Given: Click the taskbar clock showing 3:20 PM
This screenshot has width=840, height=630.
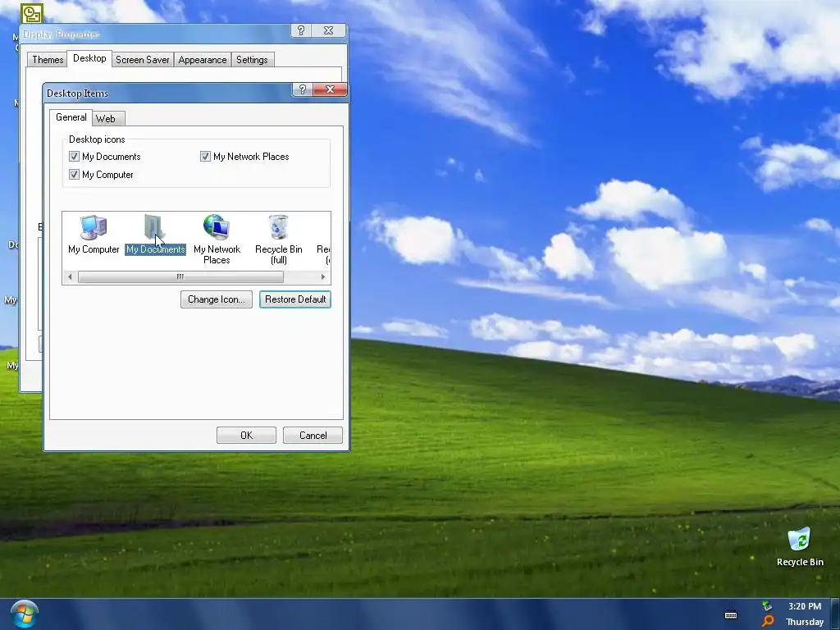Looking at the screenshot, I should [x=805, y=606].
